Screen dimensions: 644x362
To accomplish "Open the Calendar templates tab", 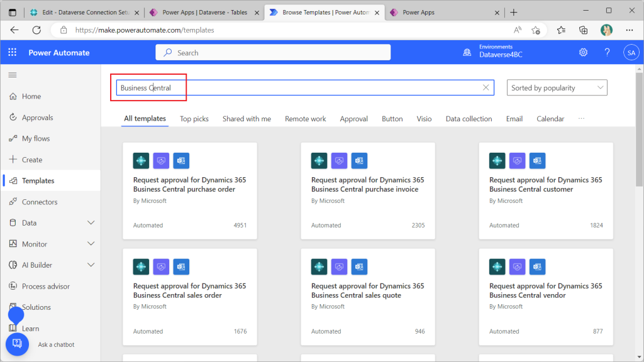I will click(550, 119).
